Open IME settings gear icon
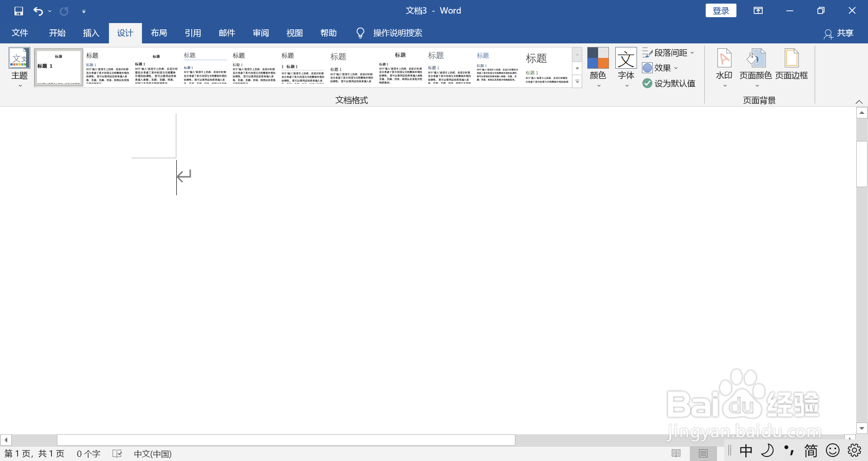 tap(854, 451)
